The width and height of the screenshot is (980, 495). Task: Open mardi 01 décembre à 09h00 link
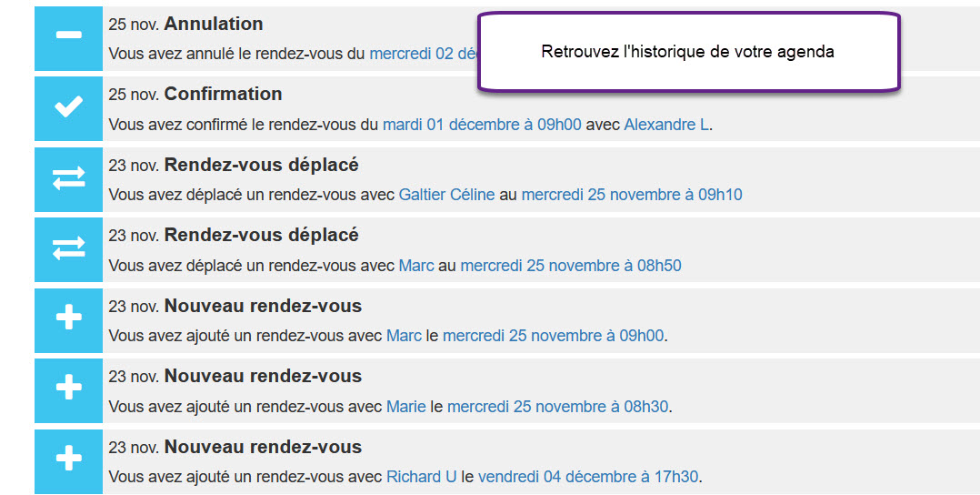point(482,125)
